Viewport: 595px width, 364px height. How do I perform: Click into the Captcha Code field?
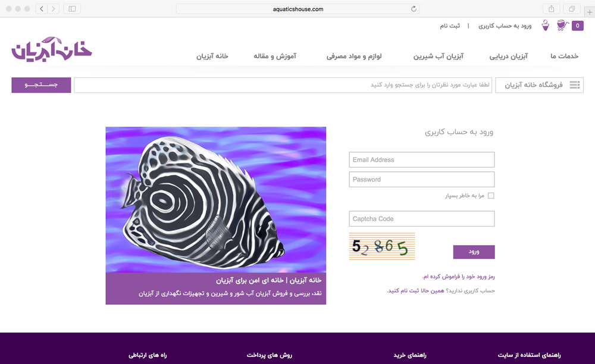[422, 219]
